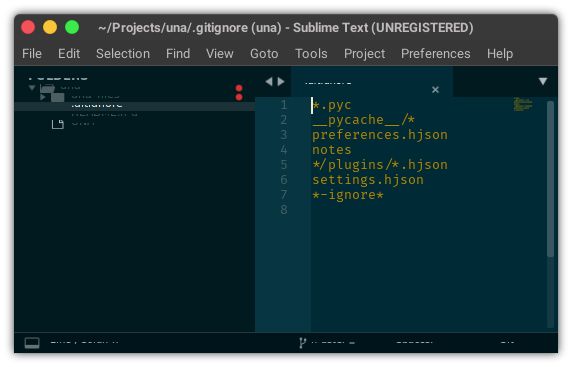Screen dimensions: 572x367
Task: Click the line 'notes' in the editor
Action: [x=332, y=150]
